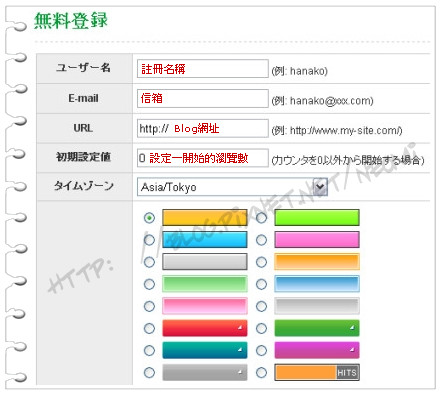Click the (例: hanako) example text
The image size is (440, 395).
[x=299, y=71]
